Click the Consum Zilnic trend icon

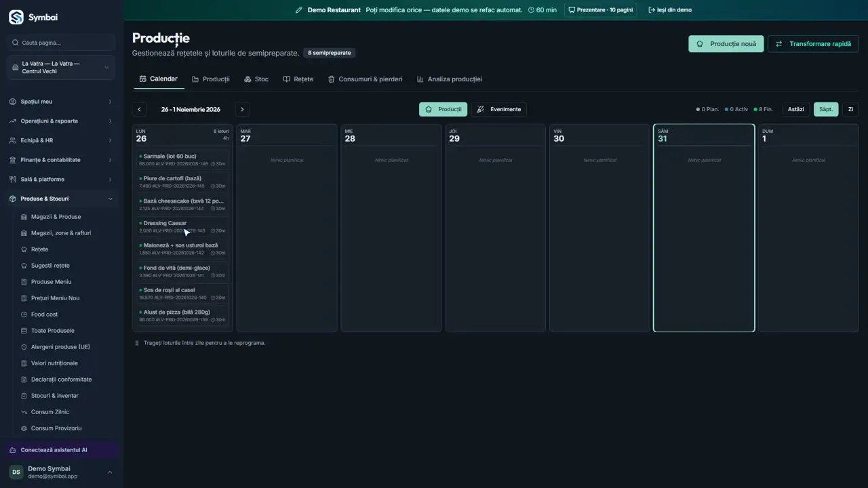pyautogui.click(x=24, y=412)
